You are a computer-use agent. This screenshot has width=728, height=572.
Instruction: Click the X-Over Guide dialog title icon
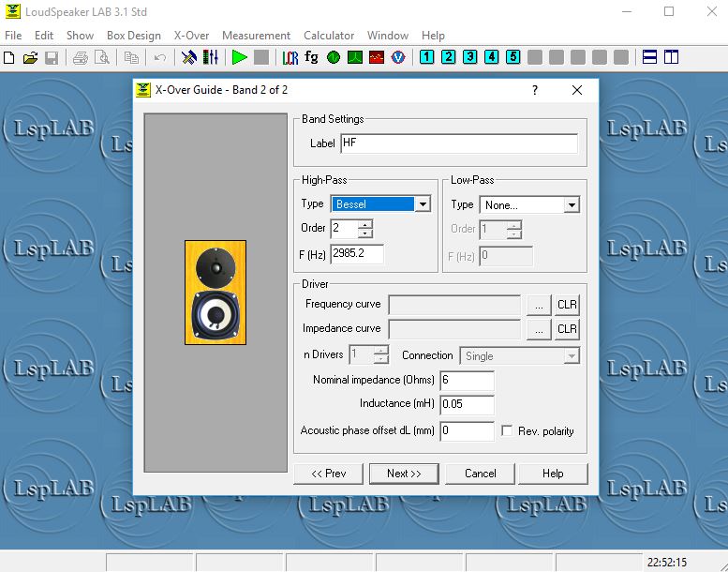click(143, 90)
